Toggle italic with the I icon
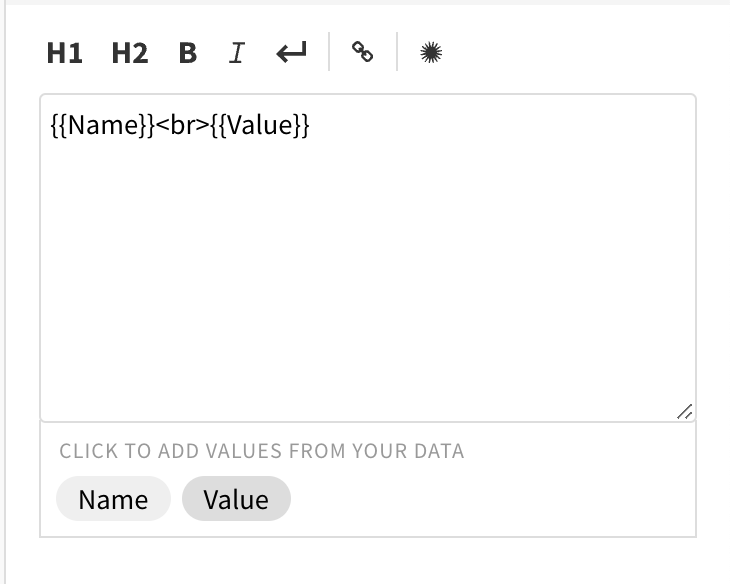Screen dimensions: 730x584 point(237,53)
